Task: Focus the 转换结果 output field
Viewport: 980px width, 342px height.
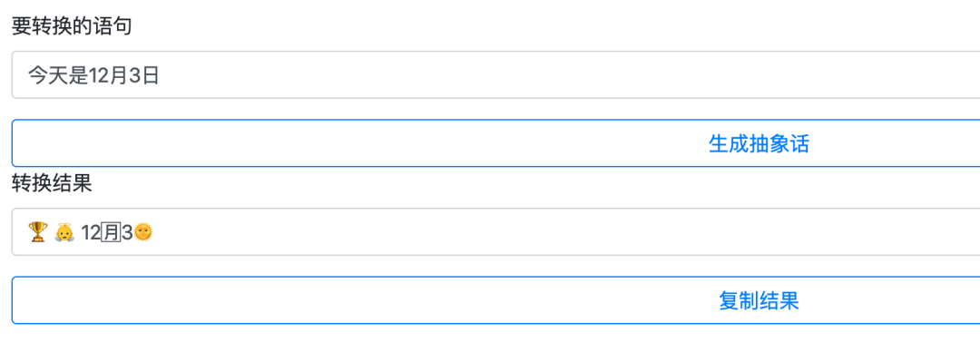Action: (495, 232)
